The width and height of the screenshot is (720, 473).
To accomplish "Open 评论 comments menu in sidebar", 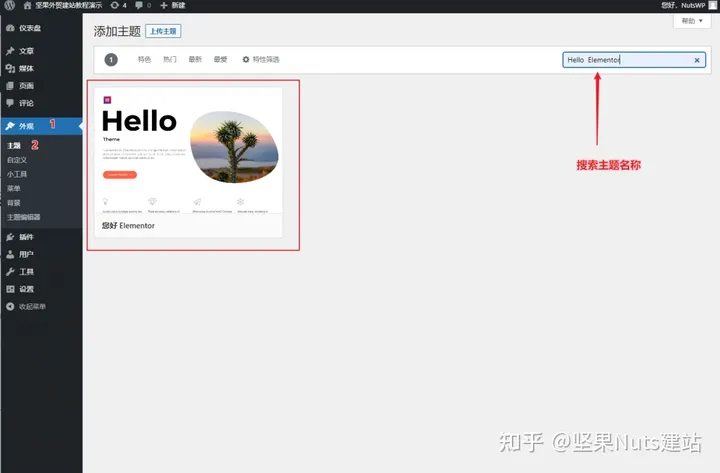I will click(41, 103).
